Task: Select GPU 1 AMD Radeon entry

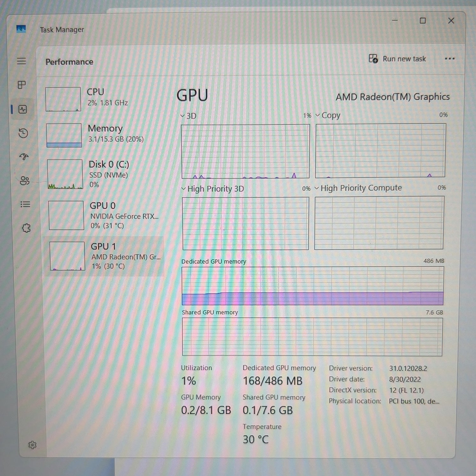Action: click(104, 256)
